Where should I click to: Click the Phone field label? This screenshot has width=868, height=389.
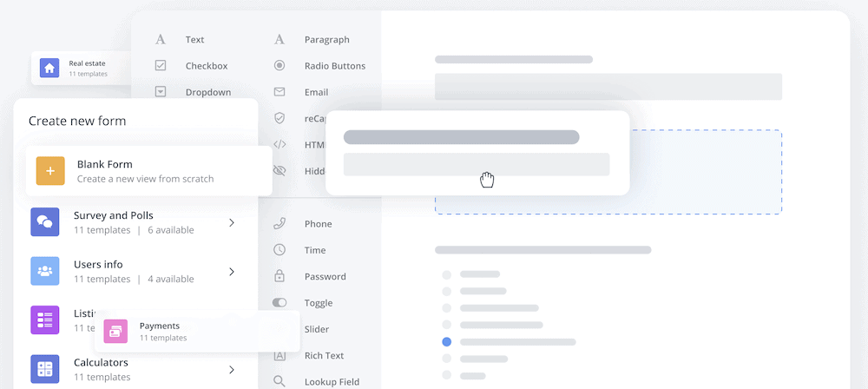point(319,224)
